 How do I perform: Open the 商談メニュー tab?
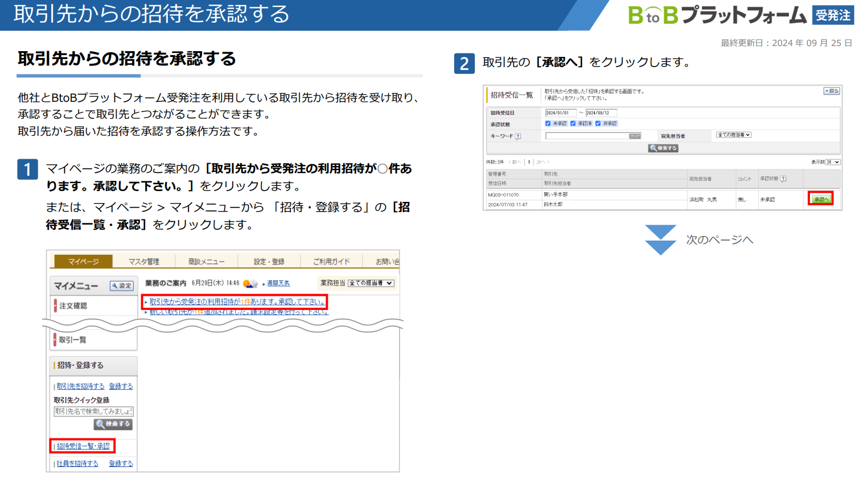206,262
